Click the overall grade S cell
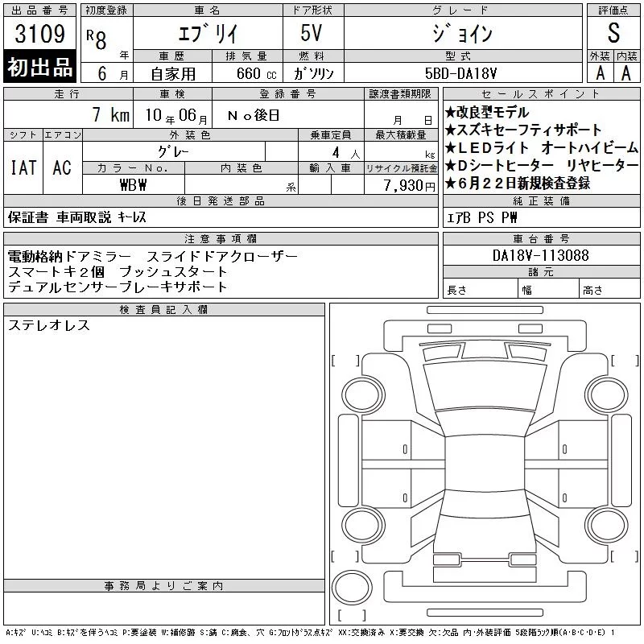The image size is (644, 644). coord(613,33)
